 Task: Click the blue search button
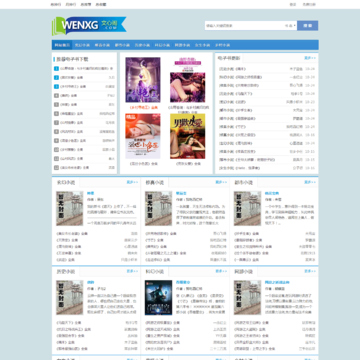click(x=307, y=26)
